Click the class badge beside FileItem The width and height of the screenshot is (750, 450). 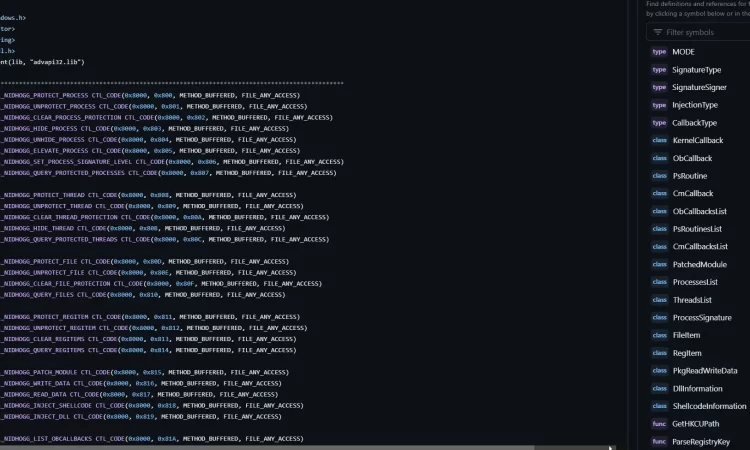coord(660,335)
